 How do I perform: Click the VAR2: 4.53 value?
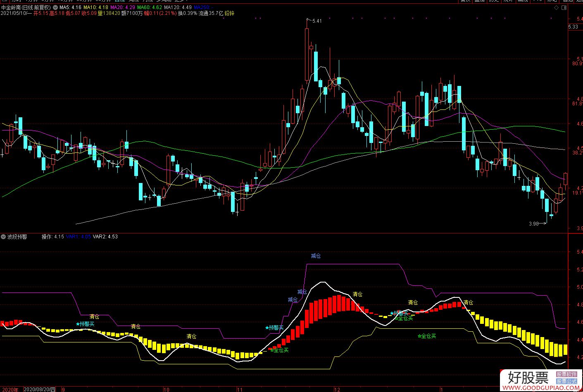(105, 237)
